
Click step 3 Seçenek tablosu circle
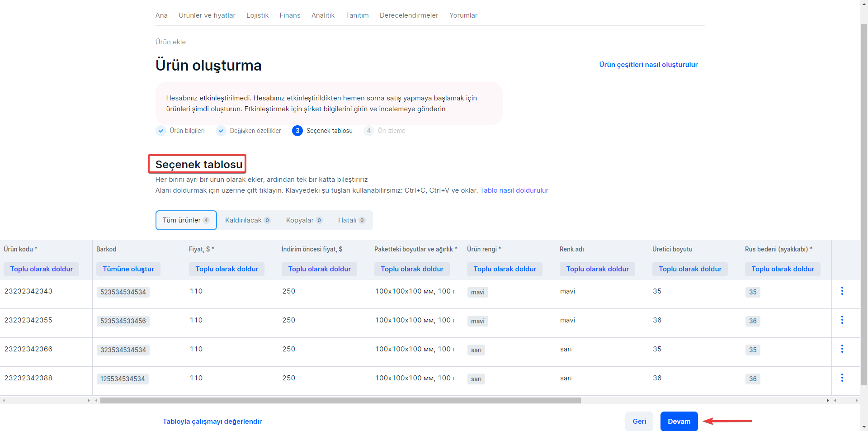point(297,131)
